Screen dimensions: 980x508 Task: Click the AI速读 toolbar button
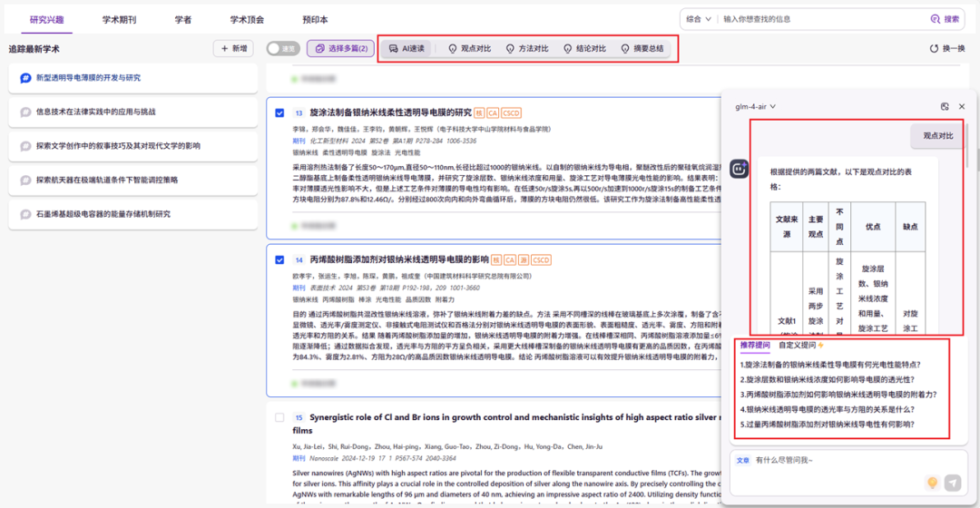[x=407, y=49]
